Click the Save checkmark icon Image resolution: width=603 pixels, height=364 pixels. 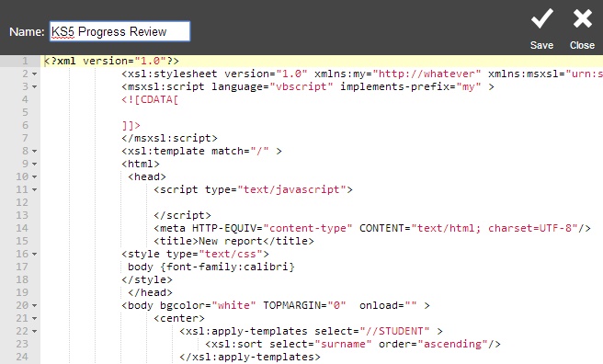(541, 18)
